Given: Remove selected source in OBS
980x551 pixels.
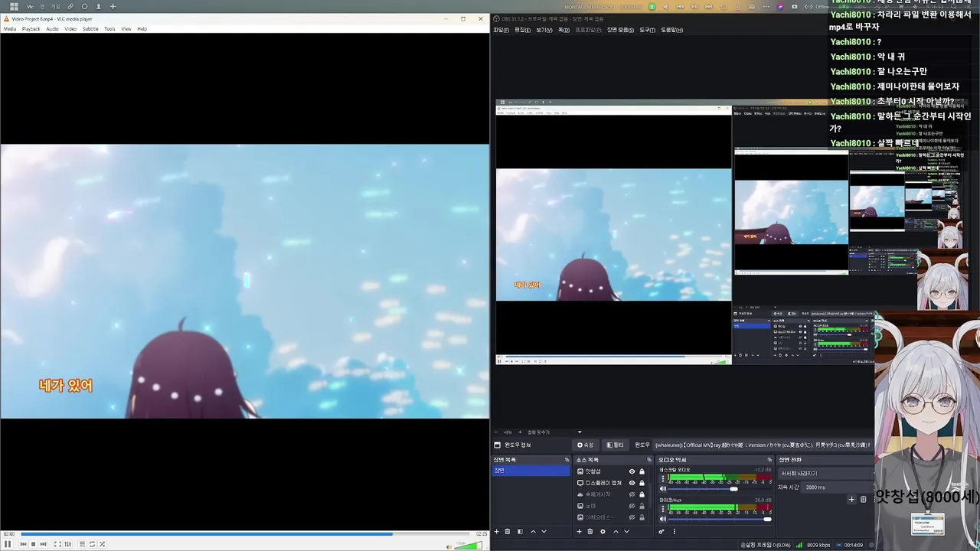Looking at the screenshot, I should coord(590,532).
